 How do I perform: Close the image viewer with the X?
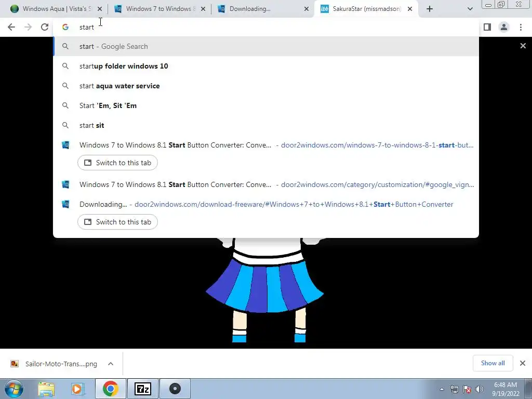tap(523, 46)
